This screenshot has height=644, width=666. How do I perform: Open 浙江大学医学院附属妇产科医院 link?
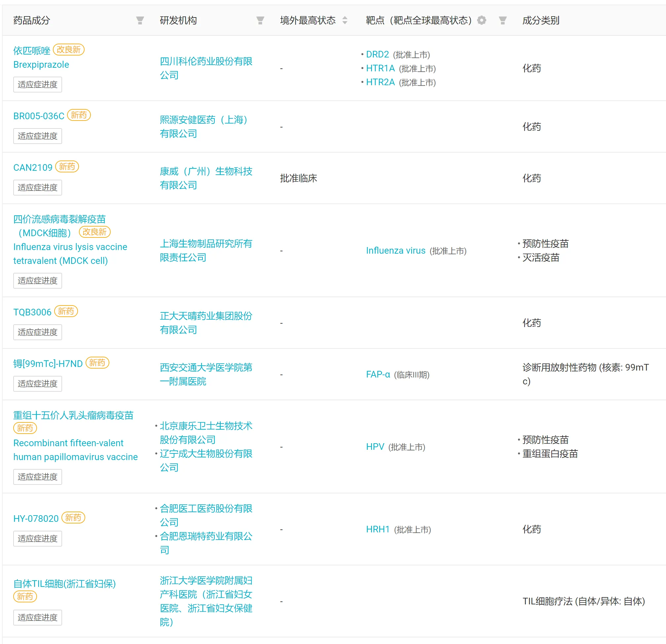206,601
